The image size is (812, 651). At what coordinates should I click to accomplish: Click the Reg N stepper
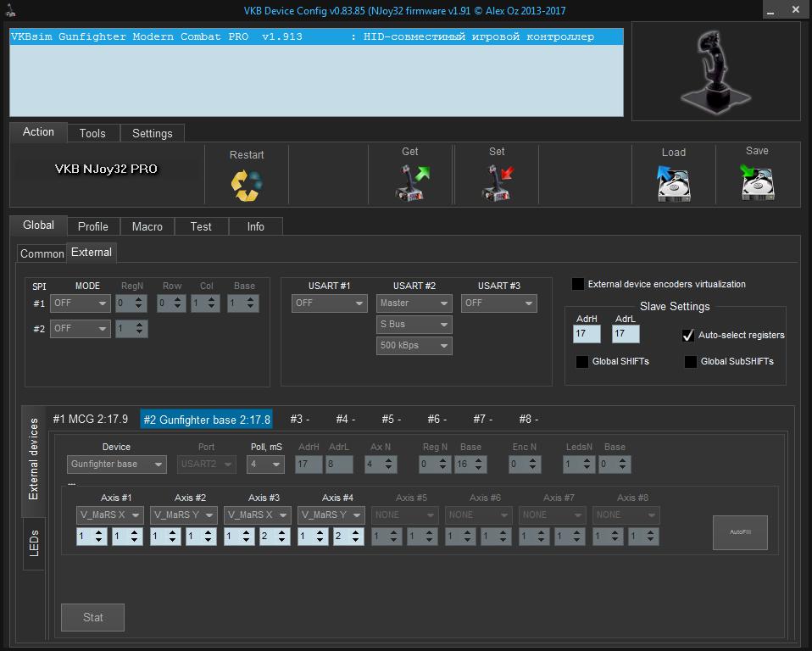click(x=435, y=464)
